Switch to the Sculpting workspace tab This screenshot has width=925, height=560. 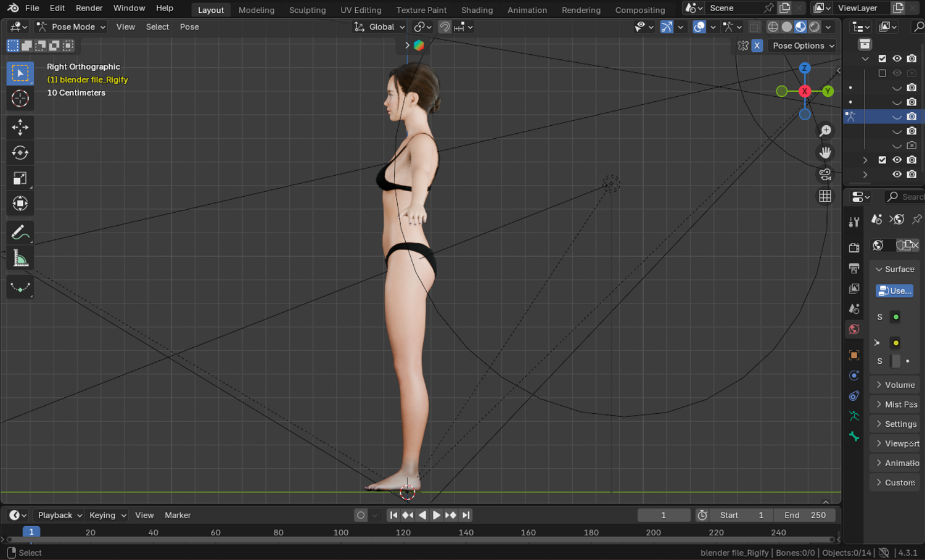tap(307, 10)
